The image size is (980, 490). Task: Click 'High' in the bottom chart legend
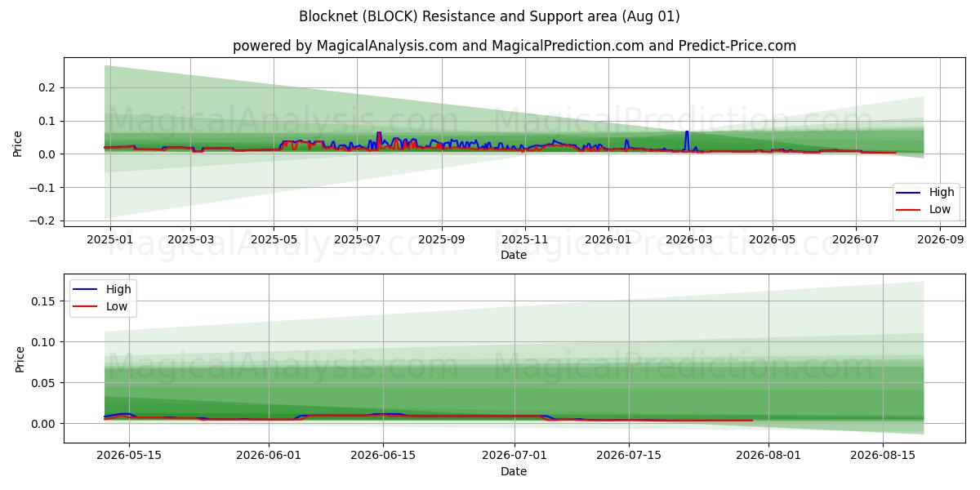point(118,289)
